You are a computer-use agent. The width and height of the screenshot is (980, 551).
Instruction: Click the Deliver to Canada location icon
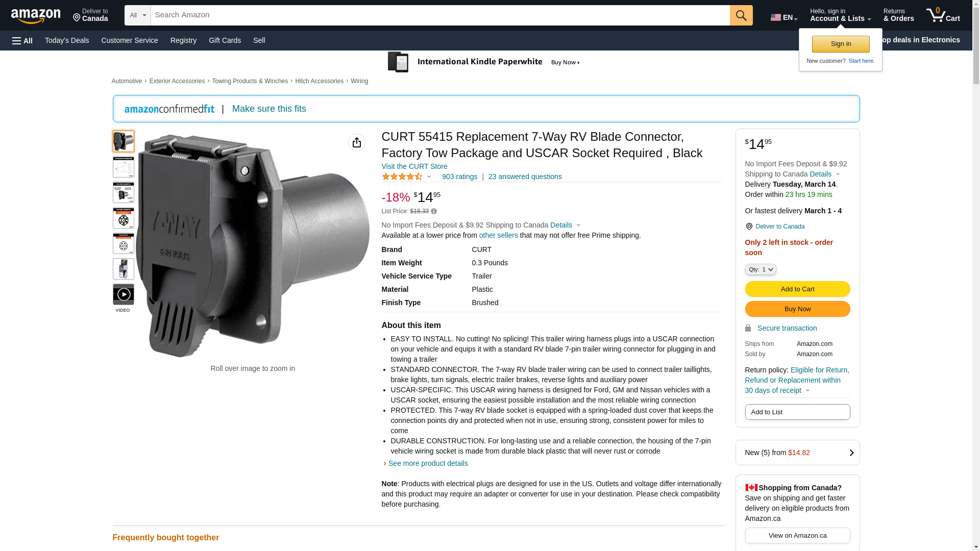click(749, 227)
